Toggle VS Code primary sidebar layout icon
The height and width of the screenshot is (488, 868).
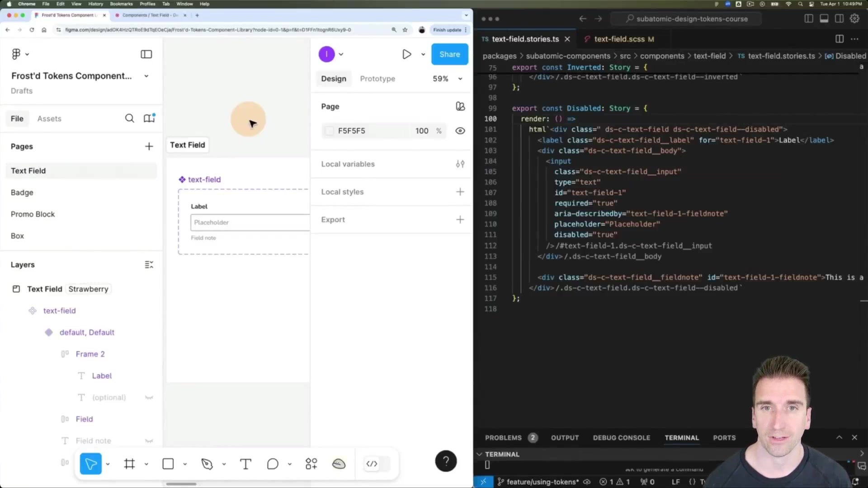[x=808, y=19]
